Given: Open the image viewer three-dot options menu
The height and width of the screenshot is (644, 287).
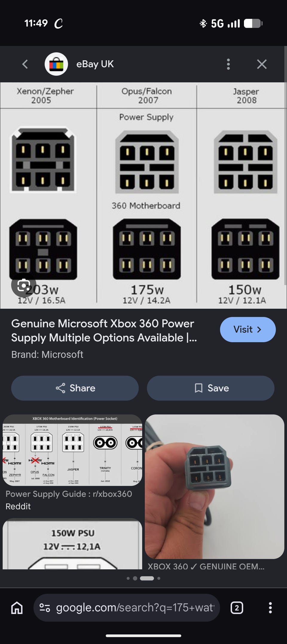Looking at the screenshot, I should [228, 64].
